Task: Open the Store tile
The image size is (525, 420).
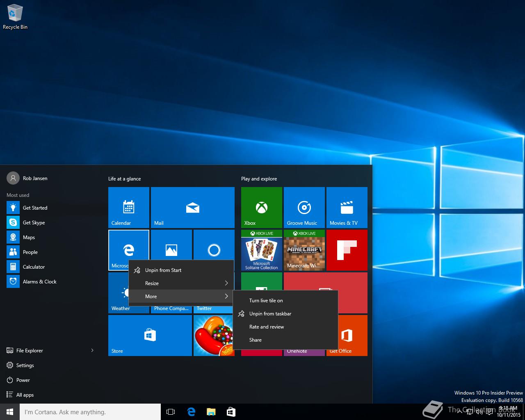Action: coord(150,336)
